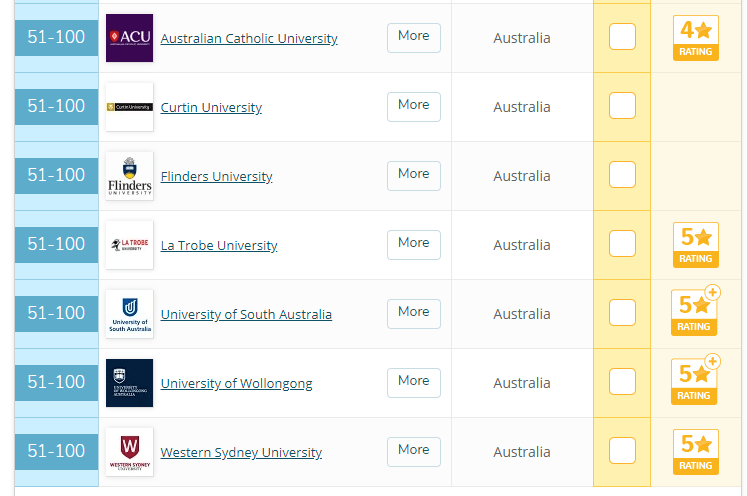Tick the compare checkbox for Australian Catholic University
Image resolution: width=747 pixels, height=496 pixels.
[622, 36]
